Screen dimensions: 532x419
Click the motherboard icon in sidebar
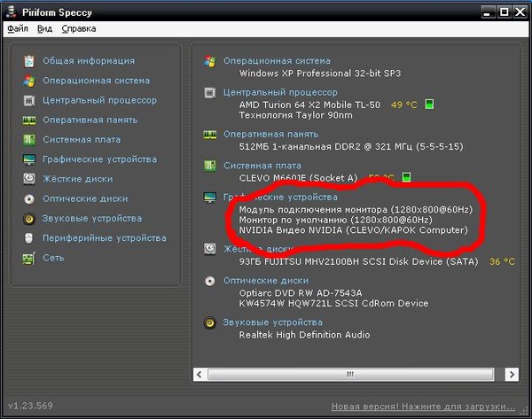pos(29,140)
